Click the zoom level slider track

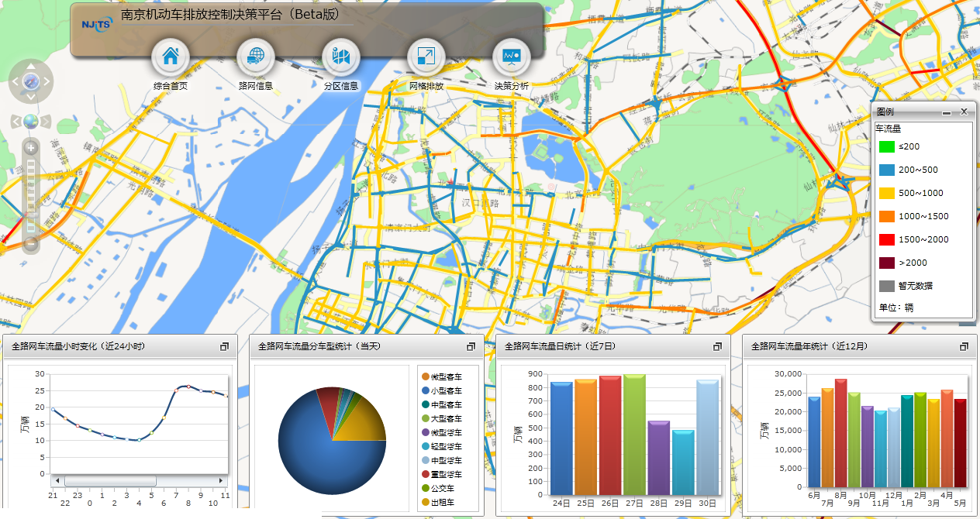point(31,194)
